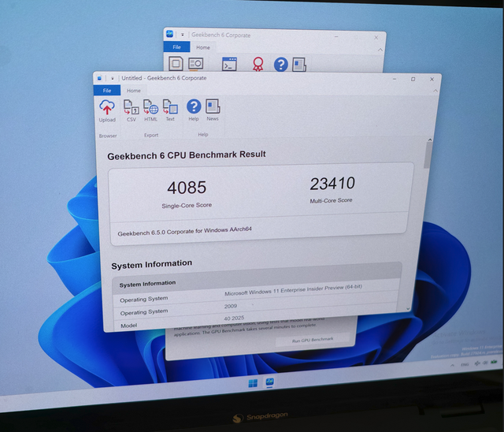
Task: Click the Run GPU Benchmark button
Action: click(313, 340)
